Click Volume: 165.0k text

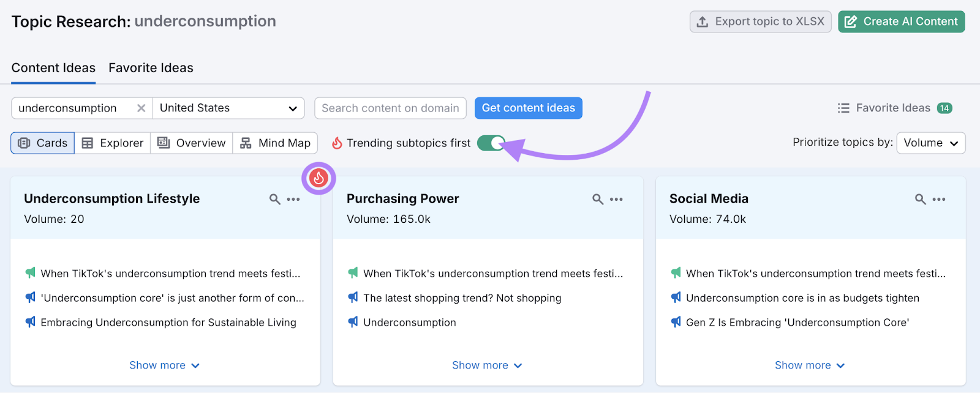[x=388, y=219]
